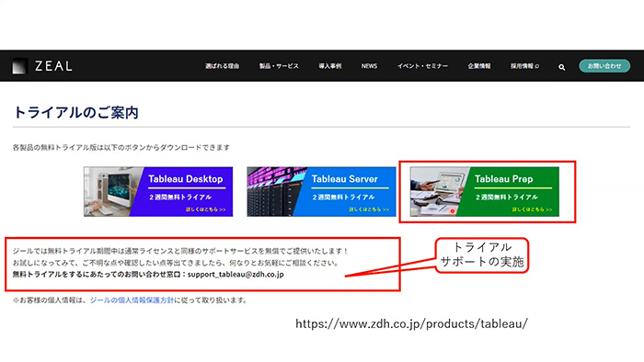Viewport: 644px width, 362px height.
Task: Open the Tableau Desktop trial banner
Action: pyautogui.click(x=158, y=191)
